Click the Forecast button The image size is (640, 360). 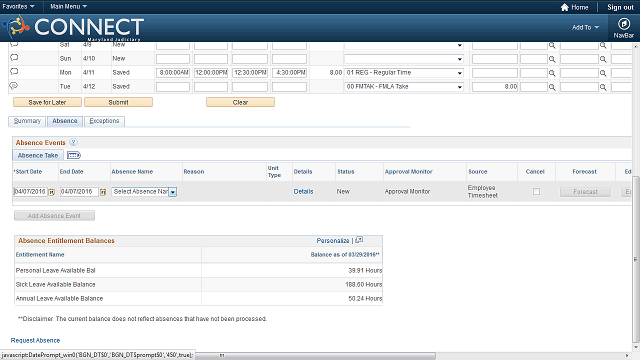pyautogui.click(x=585, y=191)
